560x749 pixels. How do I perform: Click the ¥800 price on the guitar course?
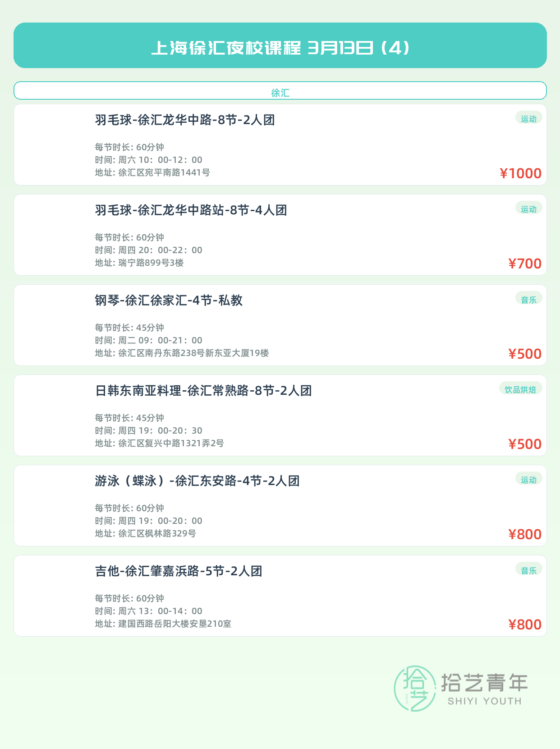pyautogui.click(x=525, y=624)
